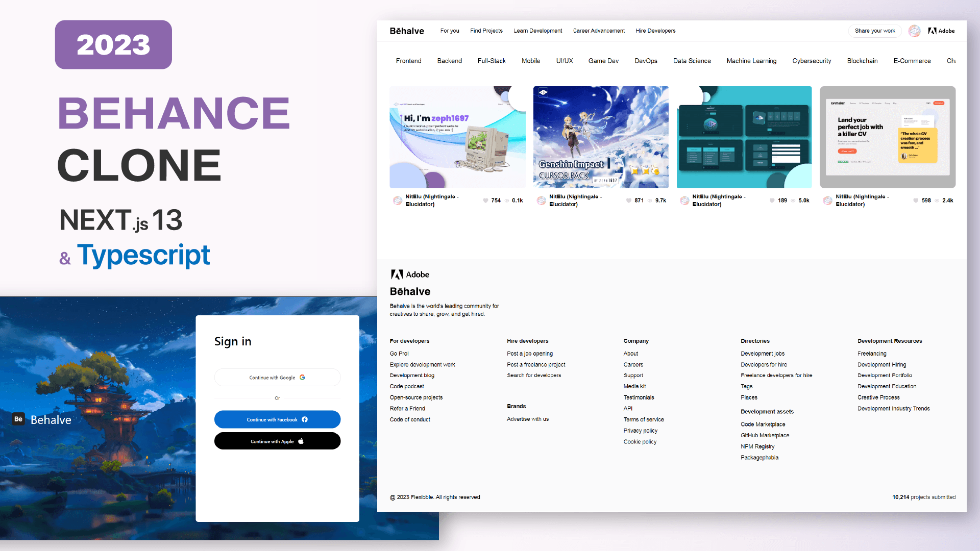Open Development Industry Trends link
The width and height of the screenshot is (980, 551).
coord(894,409)
